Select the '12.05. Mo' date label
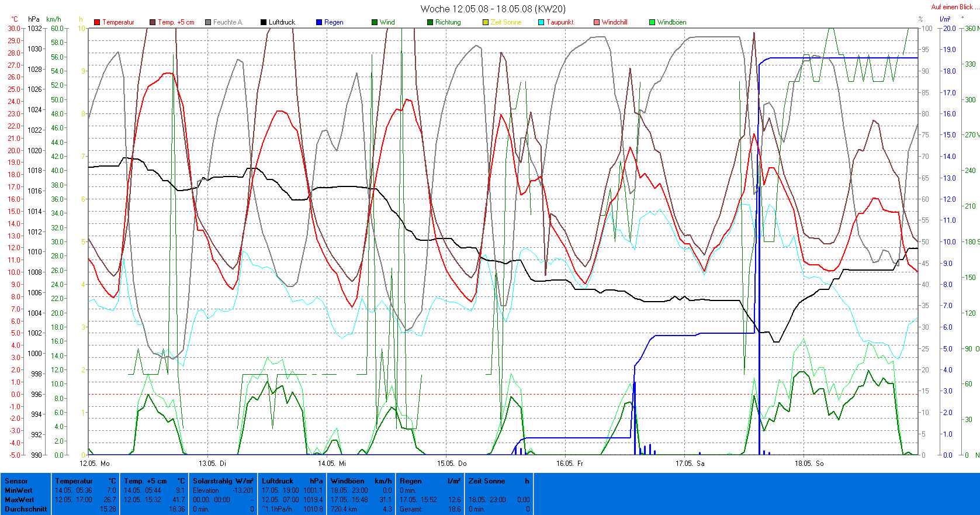This screenshot has width=980, height=515. (95, 464)
